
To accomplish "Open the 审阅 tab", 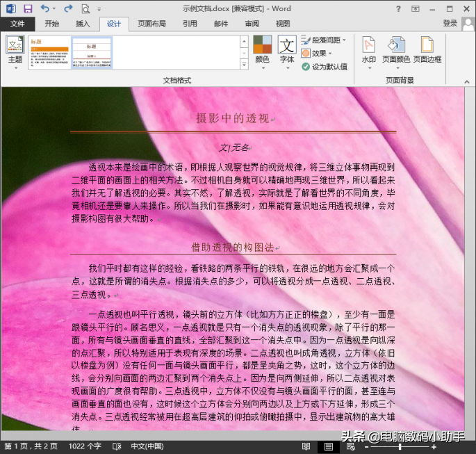I will pos(252,24).
